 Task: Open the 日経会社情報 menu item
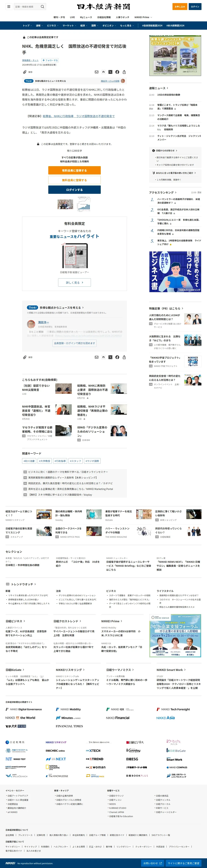click(104, 17)
